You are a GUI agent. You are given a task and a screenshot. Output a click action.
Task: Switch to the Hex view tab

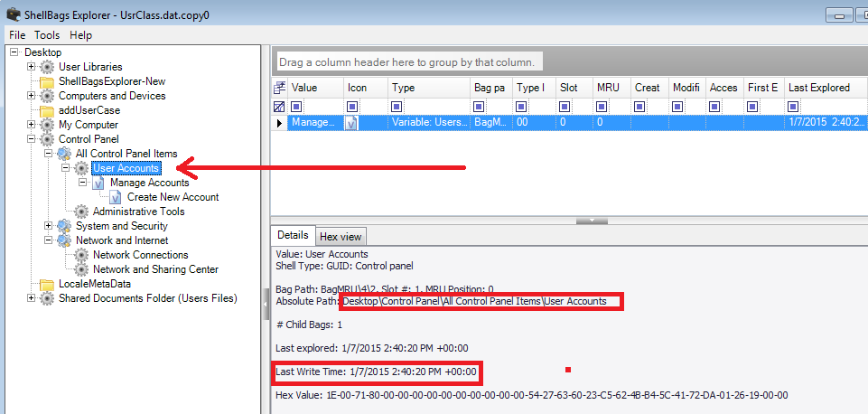point(341,236)
